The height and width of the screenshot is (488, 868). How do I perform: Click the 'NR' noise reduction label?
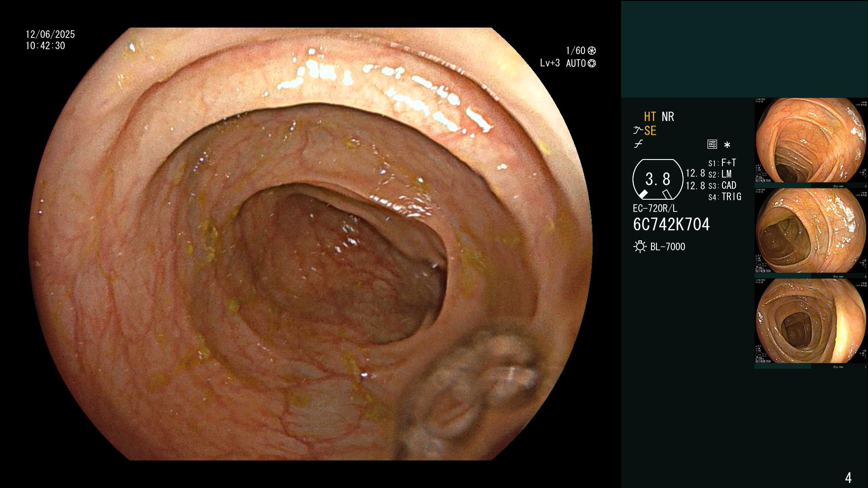(x=668, y=117)
